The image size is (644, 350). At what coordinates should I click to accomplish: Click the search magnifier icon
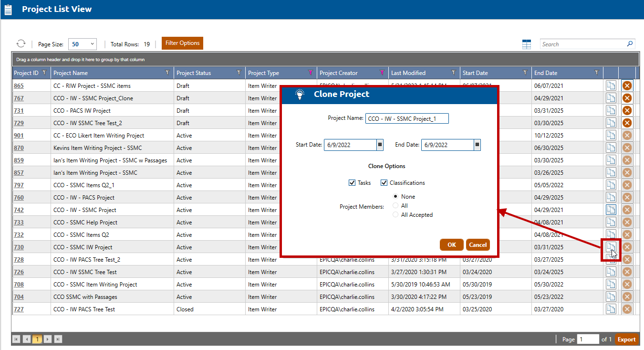(630, 44)
